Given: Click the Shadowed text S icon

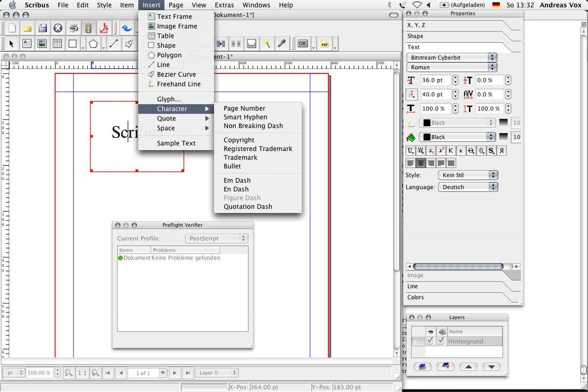Looking at the screenshot, I should click(491, 151).
